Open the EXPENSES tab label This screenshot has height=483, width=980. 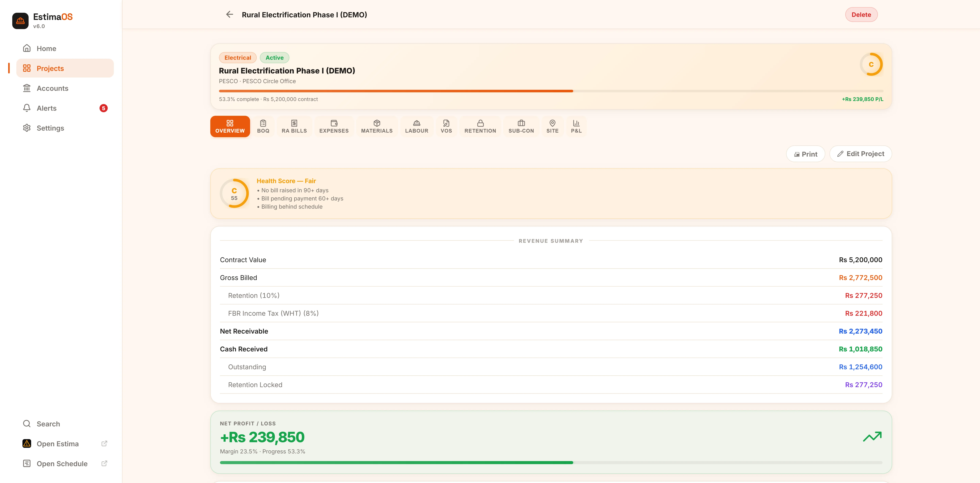(334, 131)
